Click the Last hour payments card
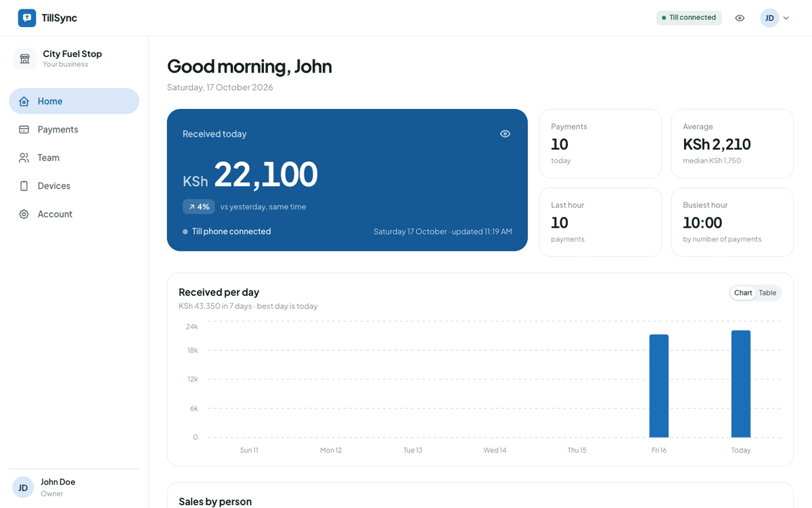The width and height of the screenshot is (812, 508). [600, 222]
